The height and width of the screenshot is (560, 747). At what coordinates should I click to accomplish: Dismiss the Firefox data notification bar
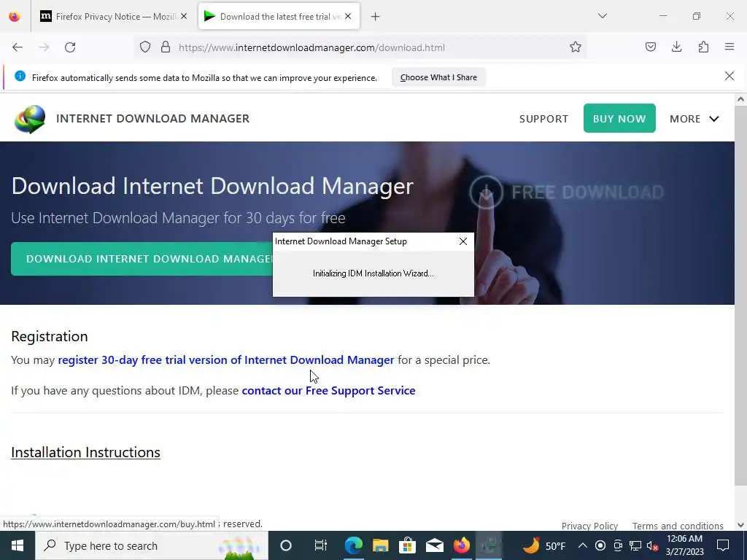[x=729, y=76]
